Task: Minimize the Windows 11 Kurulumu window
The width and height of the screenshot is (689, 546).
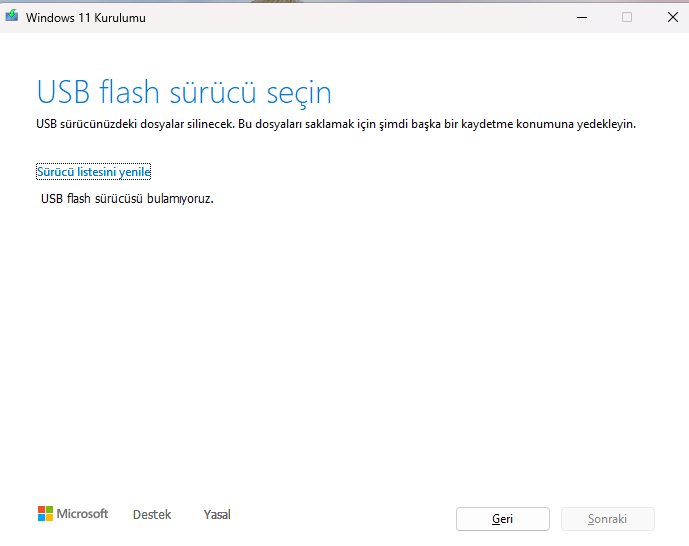Action: pyautogui.click(x=582, y=17)
